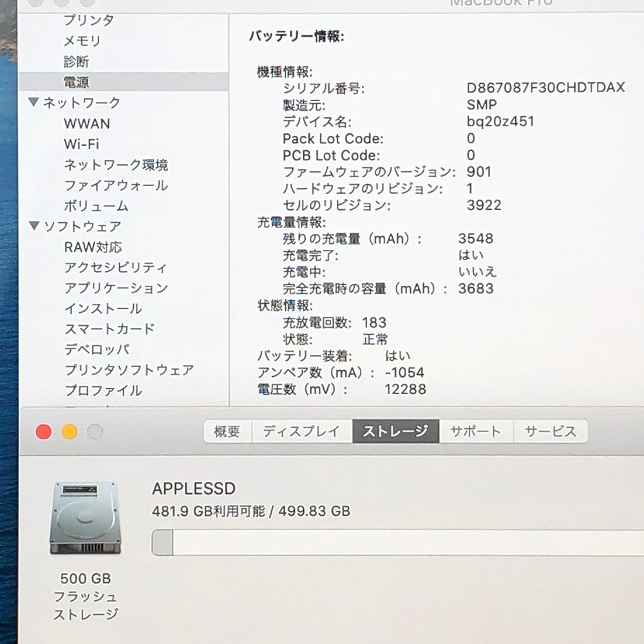Select ボリューム in the sidebar
Screen dimensions: 644x644
point(96,206)
